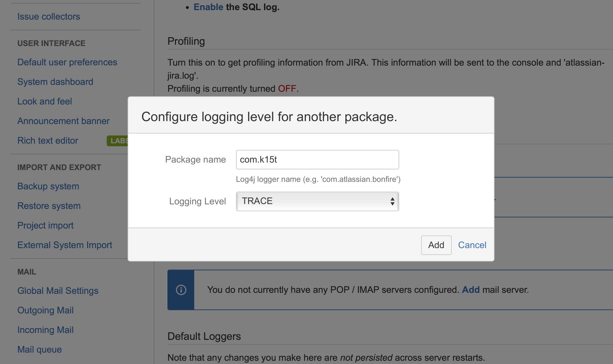The image size is (613, 364).
Task: Open Issue collectors settings
Action: click(48, 16)
